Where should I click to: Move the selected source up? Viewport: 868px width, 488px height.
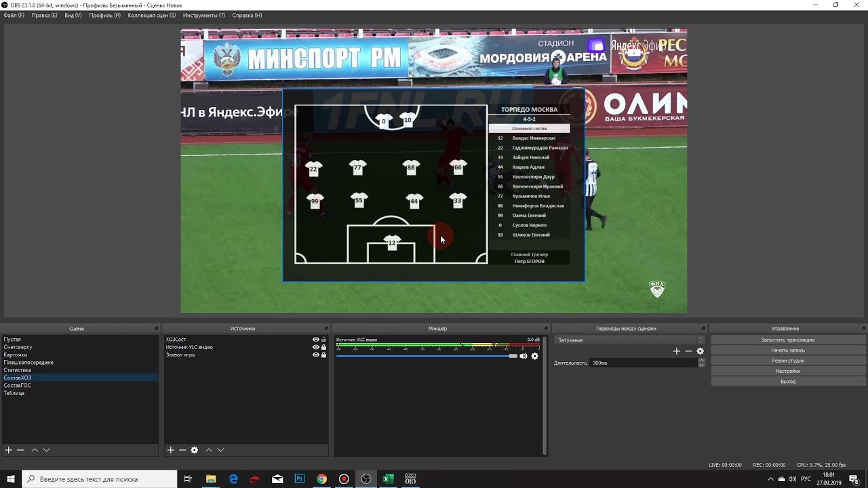pyautogui.click(x=209, y=450)
